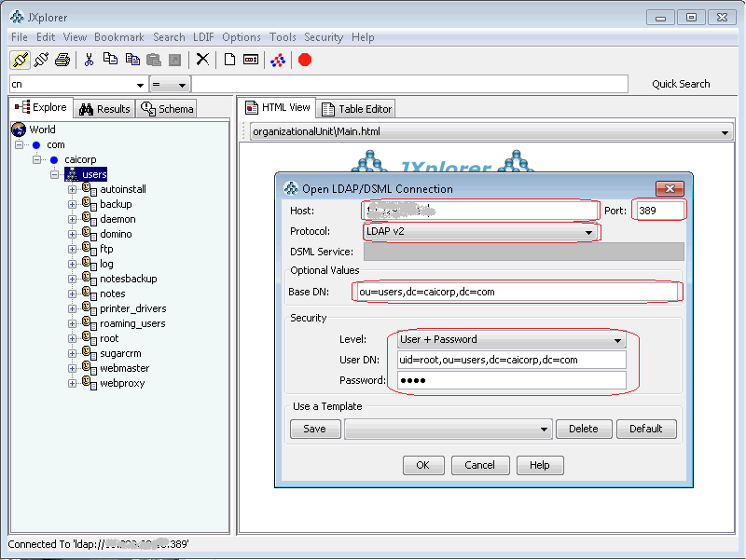746x560 pixels.
Task: Click the Host input field
Action: (479, 211)
